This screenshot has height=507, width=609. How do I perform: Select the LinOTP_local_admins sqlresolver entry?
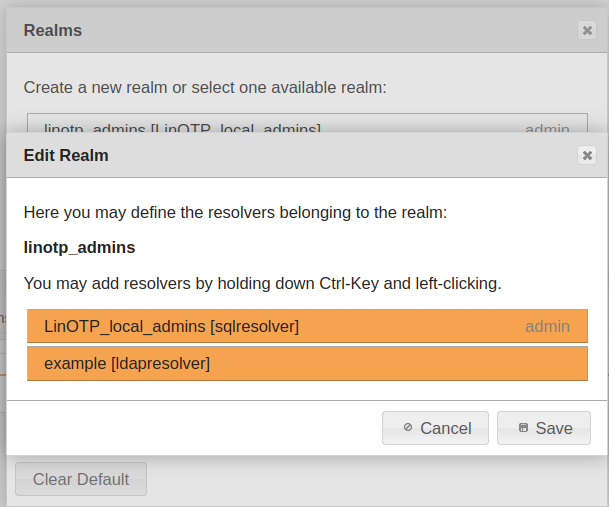(x=171, y=326)
